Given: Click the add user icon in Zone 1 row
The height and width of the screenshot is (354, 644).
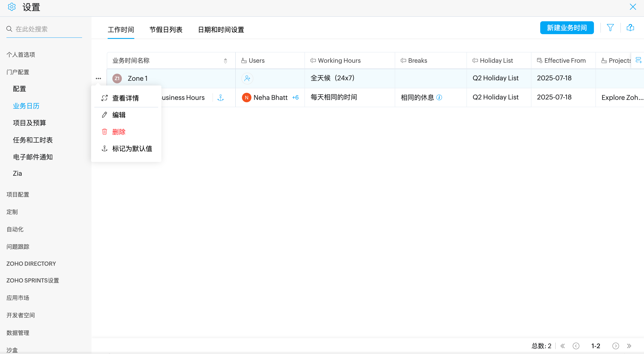Looking at the screenshot, I should [247, 78].
